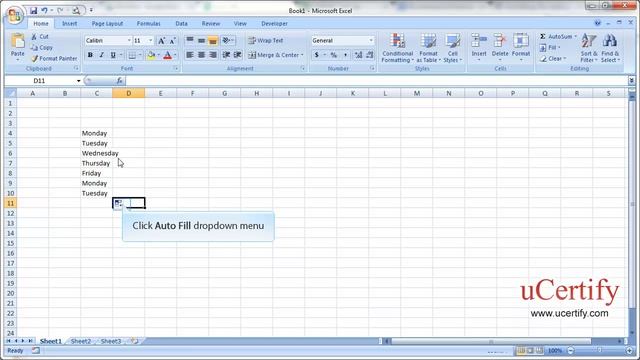Open Data ribbon tab
The image size is (640, 360).
(x=181, y=24)
